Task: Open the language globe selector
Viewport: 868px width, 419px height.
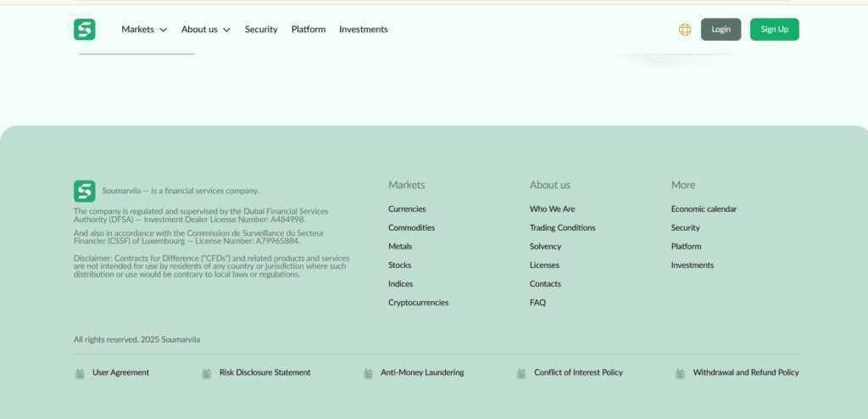Action: [x=685, y=30]
